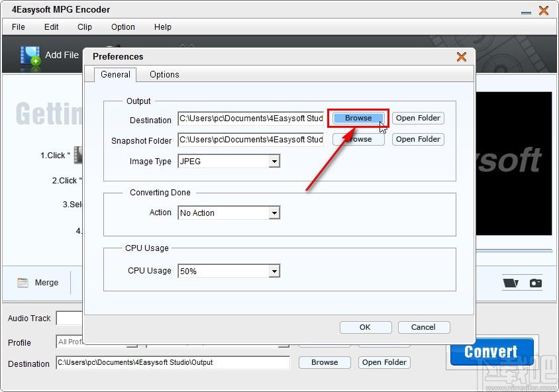Cancel the Preferences dialog

pos(423,327)
